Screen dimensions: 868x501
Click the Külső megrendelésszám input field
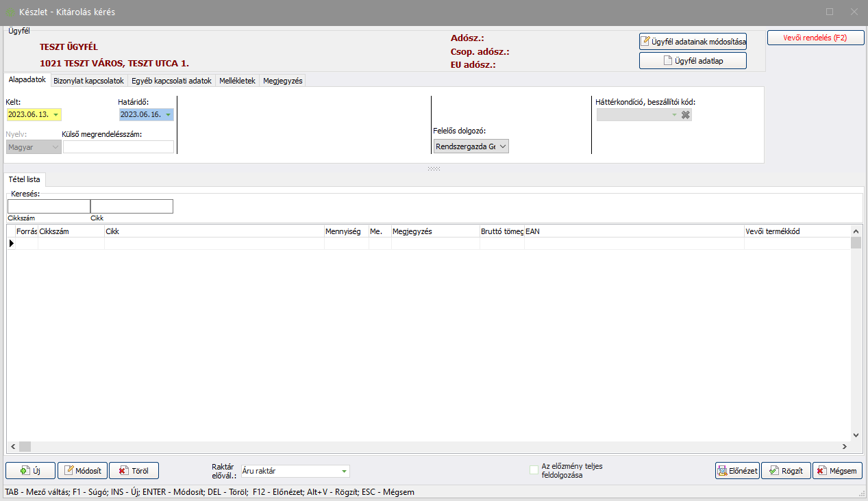point(118,146)
